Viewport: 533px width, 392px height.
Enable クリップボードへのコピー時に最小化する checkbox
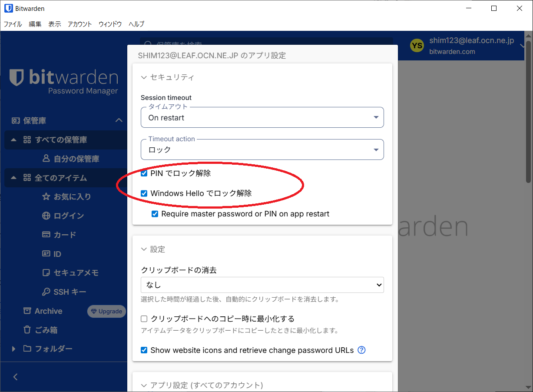pos(144,319)
